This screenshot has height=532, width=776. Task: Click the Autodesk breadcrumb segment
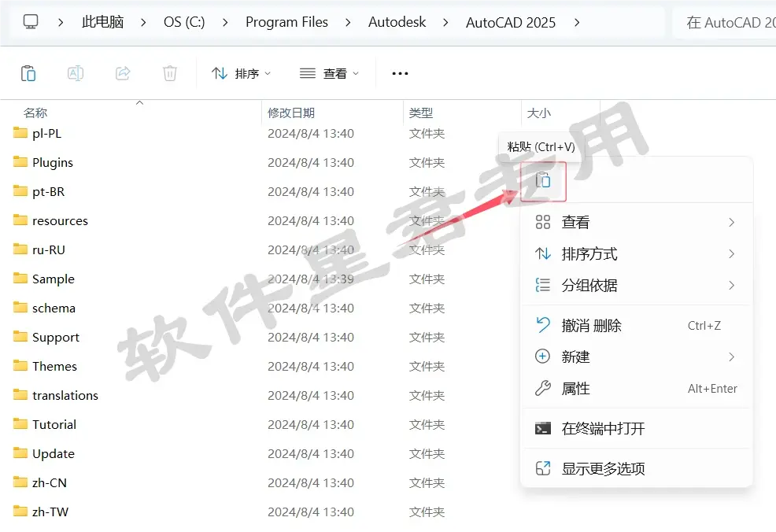tap(397, 22)
